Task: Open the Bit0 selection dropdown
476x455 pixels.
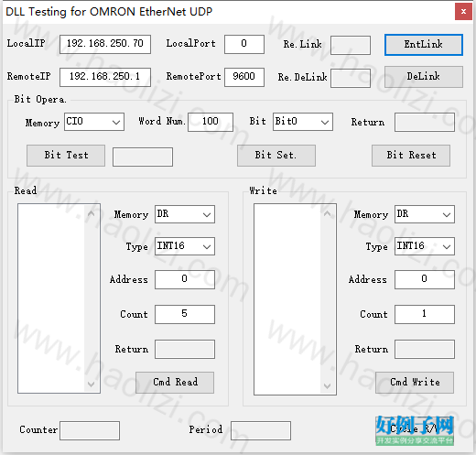Action: 303,122
